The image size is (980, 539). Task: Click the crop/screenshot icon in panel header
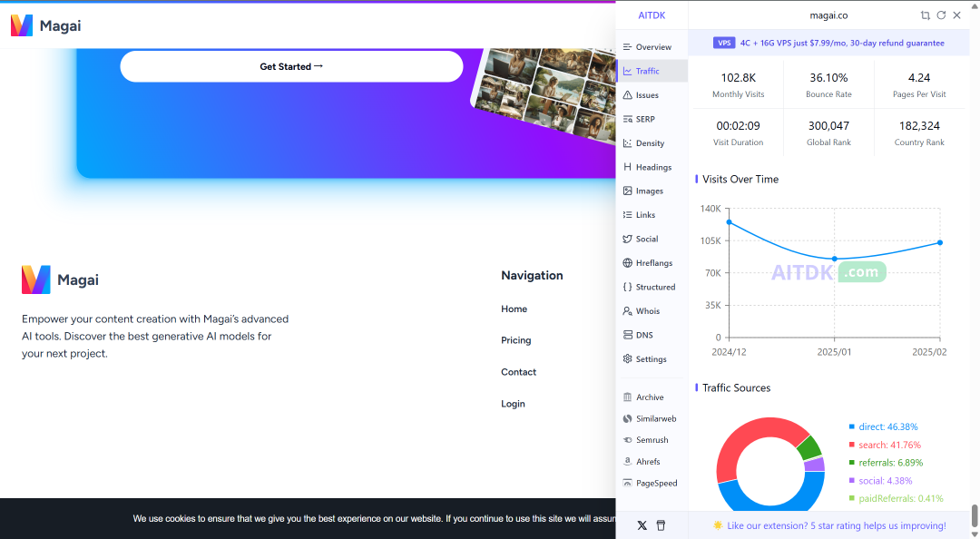[925, 15]
